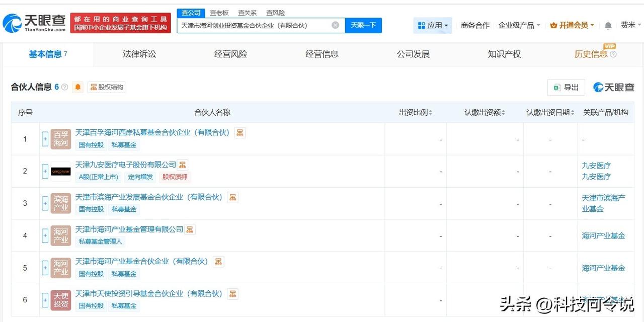
Task: Switch to 知识产权 tab
Action: point(504,54)
